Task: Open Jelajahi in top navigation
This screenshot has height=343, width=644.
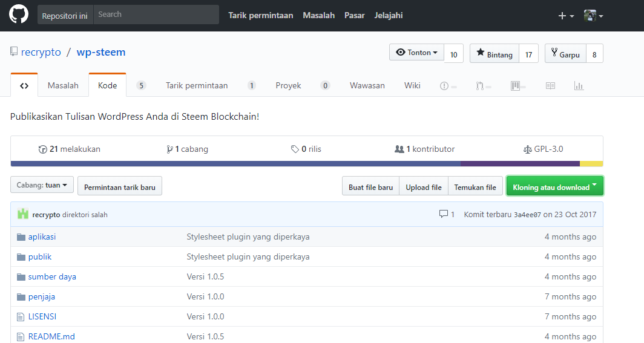Action: click(389, 16)
